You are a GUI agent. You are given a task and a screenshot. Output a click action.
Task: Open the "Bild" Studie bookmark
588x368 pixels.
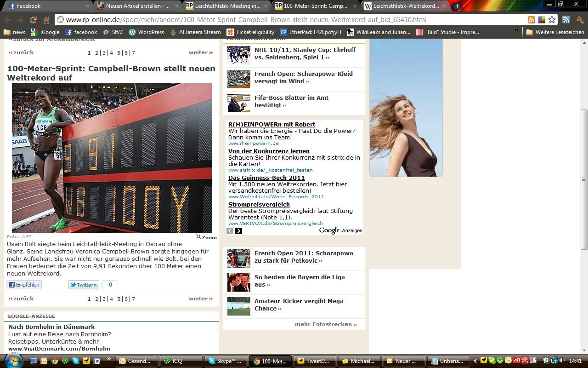coord(448,32)
